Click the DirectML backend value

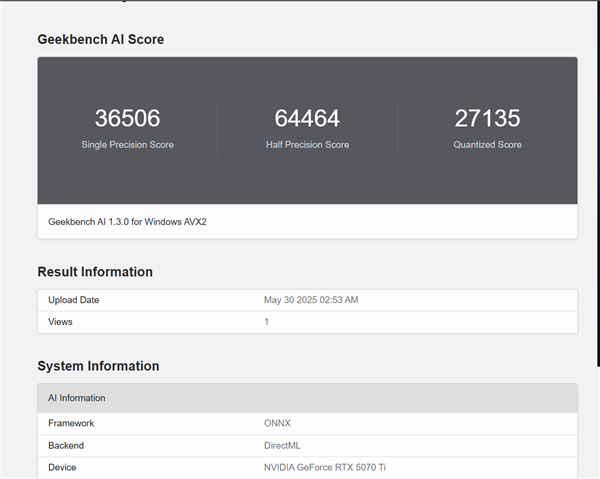coord(282,445)
